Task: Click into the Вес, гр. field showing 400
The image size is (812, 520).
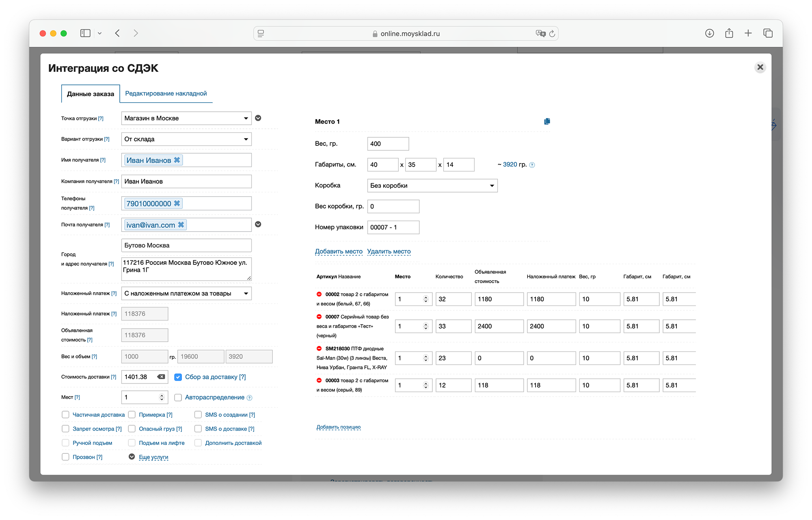Action: pos(388,144)
